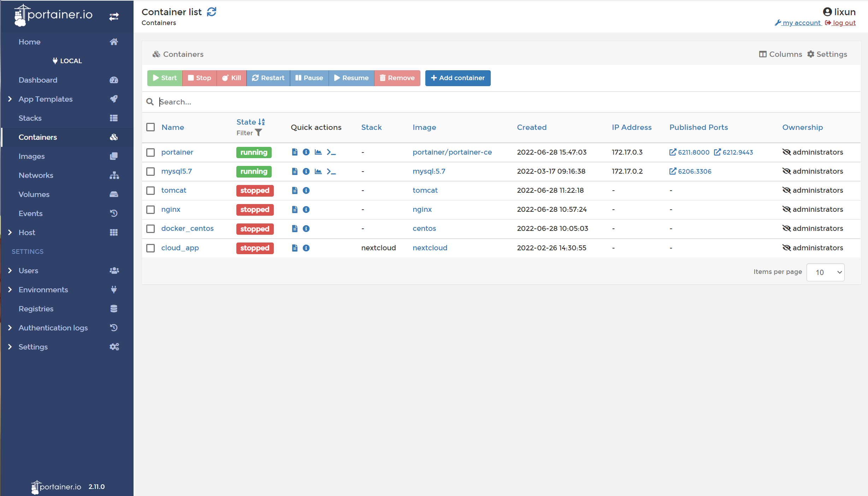
Task: Open Images in sidebar
Action: coord(67,156)
